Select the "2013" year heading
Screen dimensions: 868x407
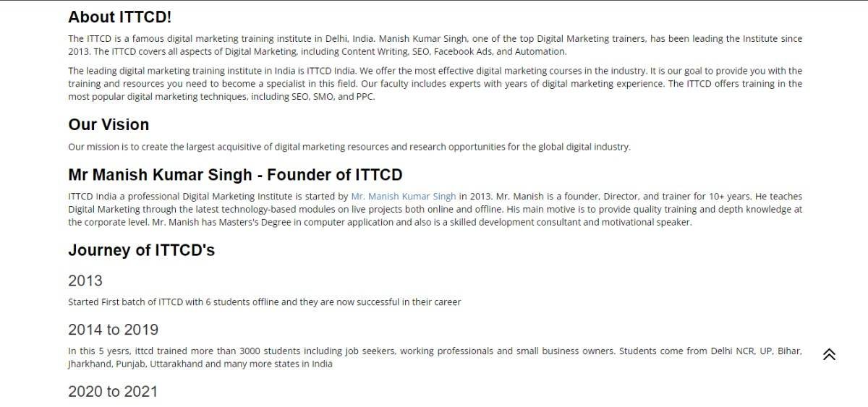[85, 280]
